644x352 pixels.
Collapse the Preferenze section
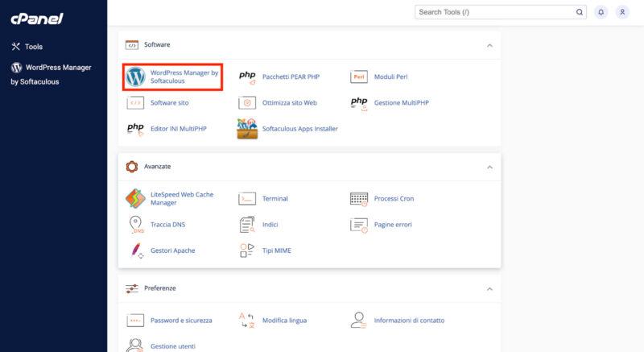coord(489,289)
